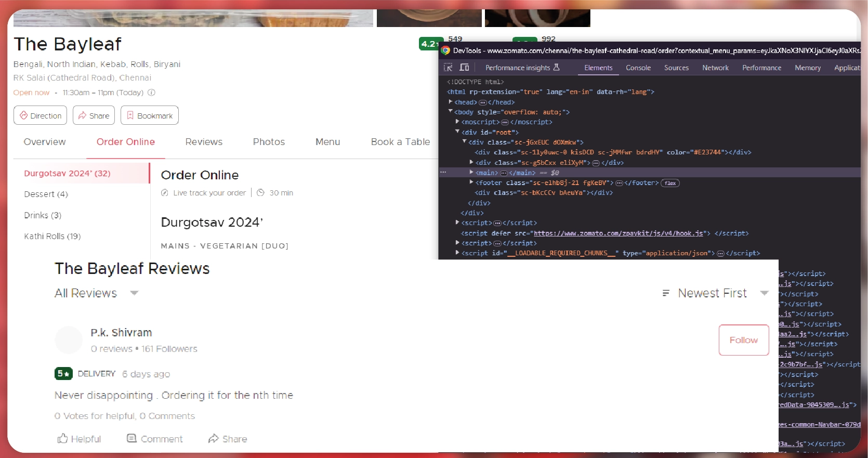Screen dimensions: 868x458
Task: Open the Newest First sort dropdown
Action: point(715,293)
